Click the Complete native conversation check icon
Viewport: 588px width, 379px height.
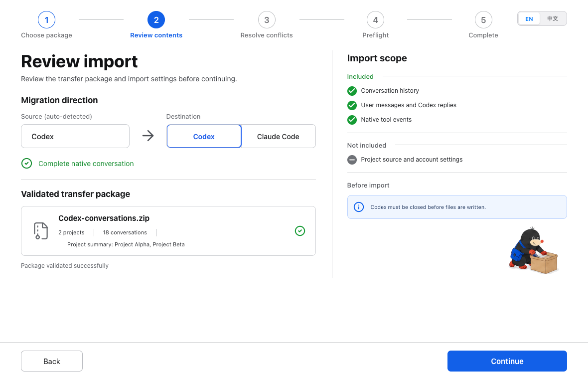tap(26, 164)
